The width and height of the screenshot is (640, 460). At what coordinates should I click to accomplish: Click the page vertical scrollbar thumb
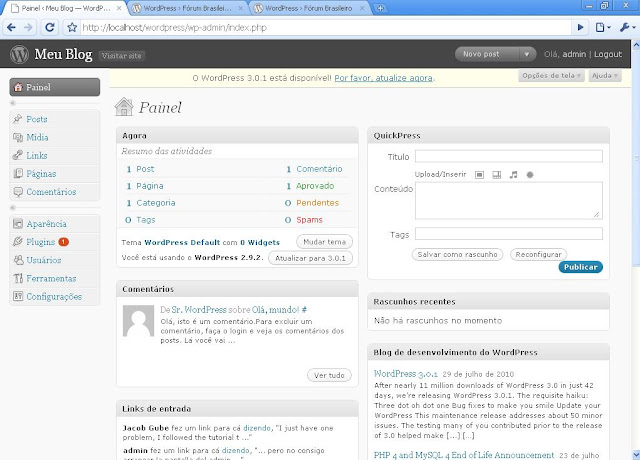[636, 157]
